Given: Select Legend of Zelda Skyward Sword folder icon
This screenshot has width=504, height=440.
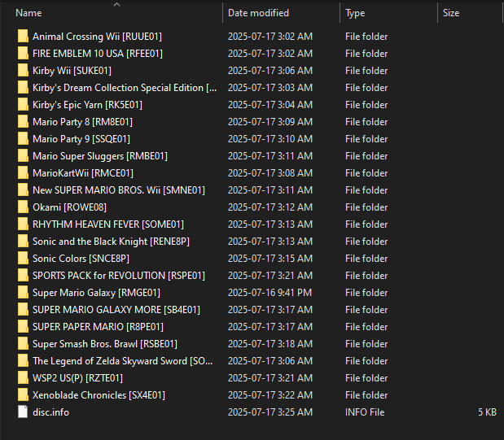Looking at the screenshot, I should coord(23,360).
